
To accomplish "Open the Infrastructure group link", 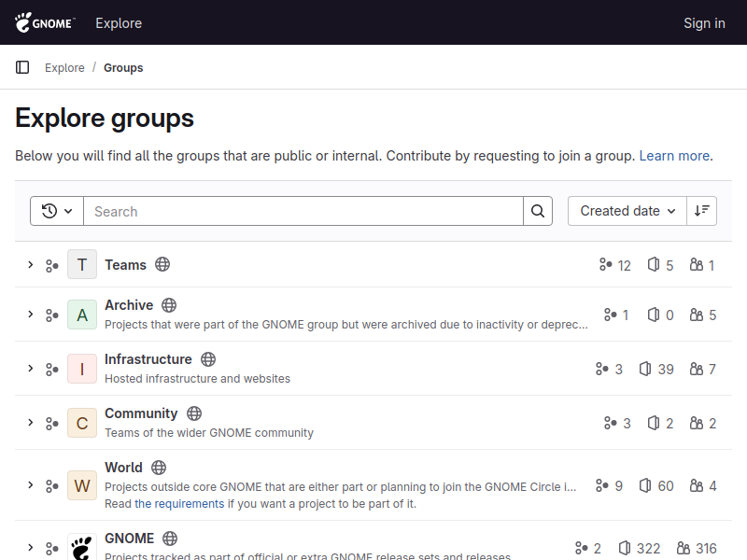I will tap(148, 359).
